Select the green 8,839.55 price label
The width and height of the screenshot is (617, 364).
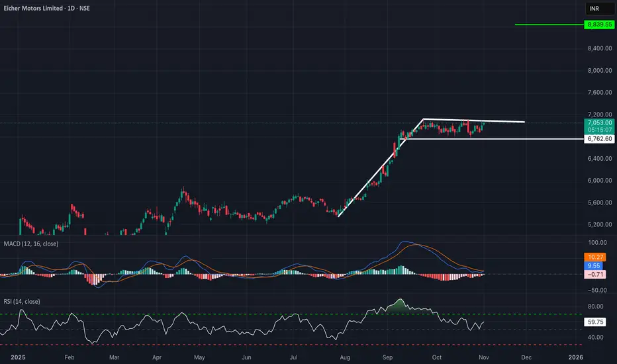599,24
